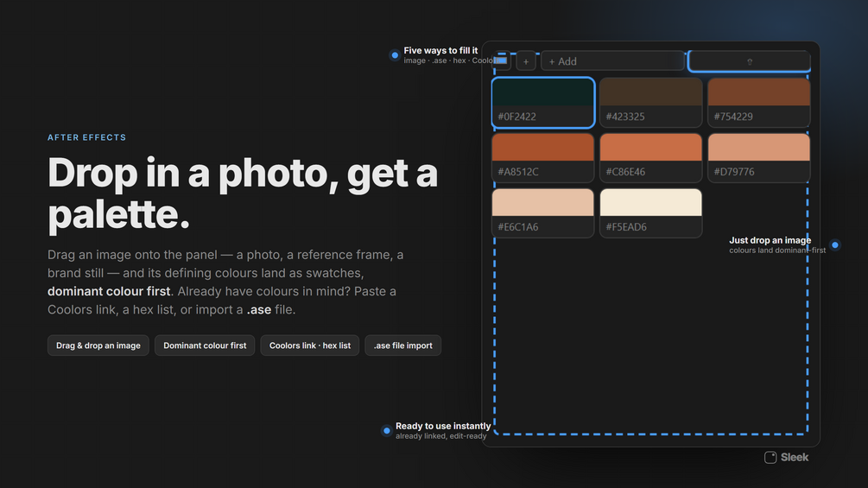Click the 'Drop in a photo, get a palette.' headline

243,193
